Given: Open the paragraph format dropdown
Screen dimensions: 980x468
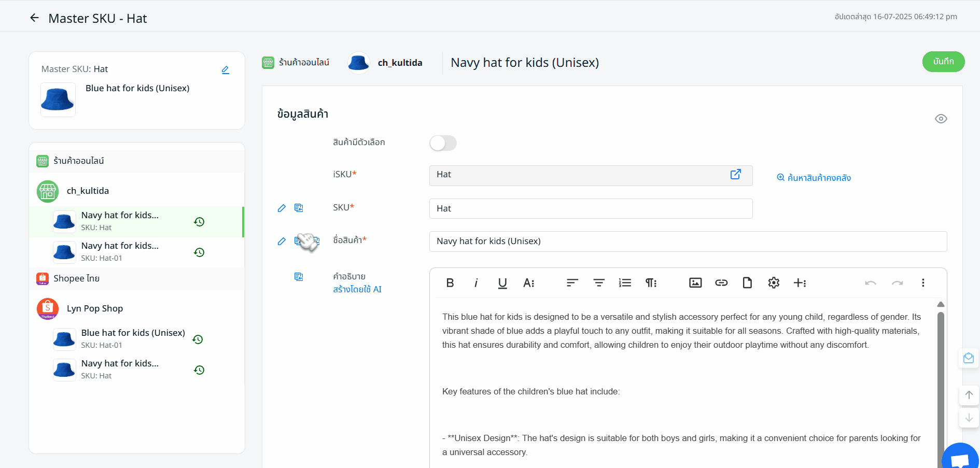Looking at the screenshot, I should [651, 283].
